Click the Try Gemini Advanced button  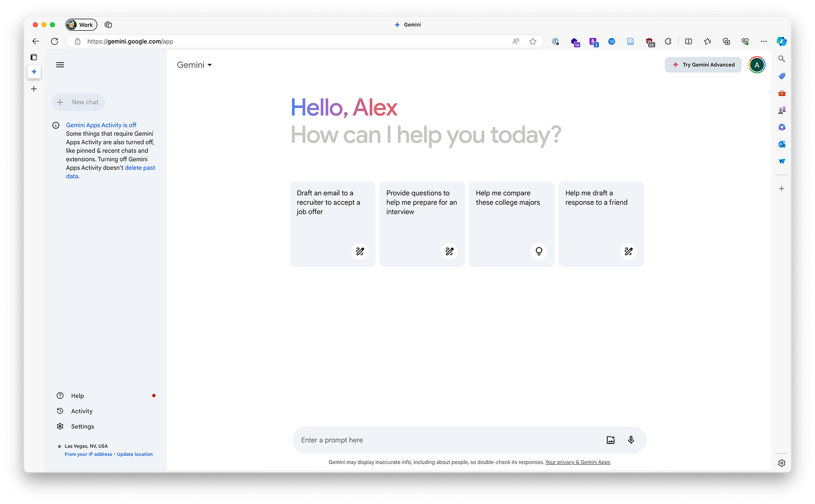(703, 64)
